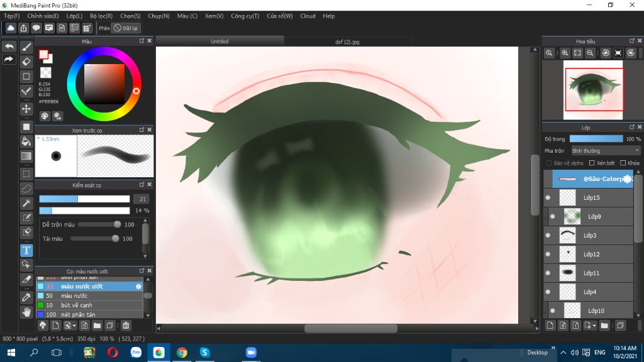644x362 pixels.
Task: Open the Lớp(L) menu
Action: [74, 16]
